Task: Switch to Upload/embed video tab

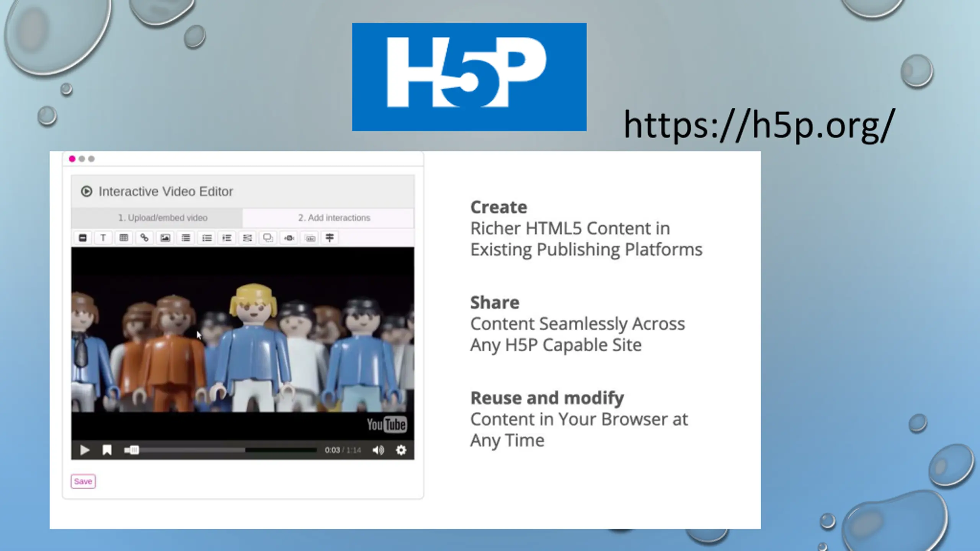Action: coord(157,218)
